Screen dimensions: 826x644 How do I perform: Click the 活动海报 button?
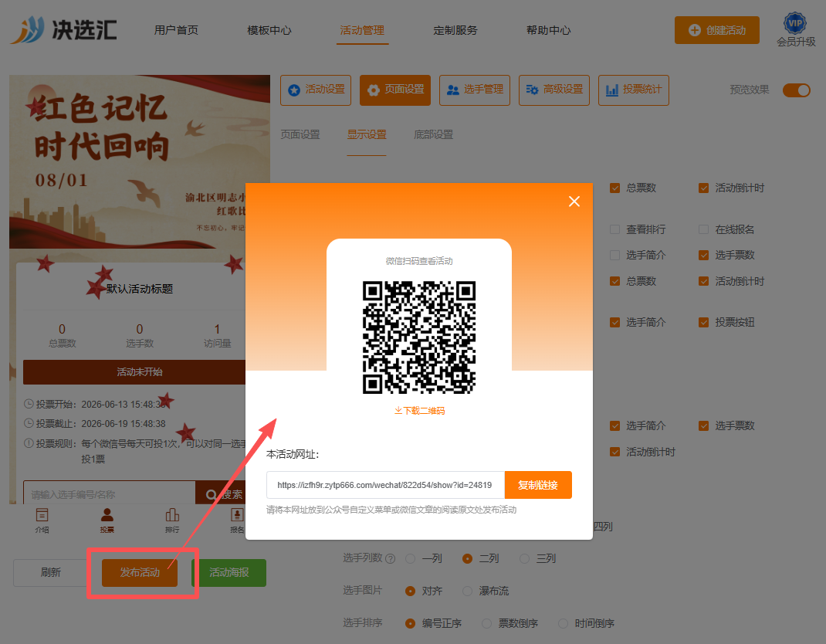(229, 572)
